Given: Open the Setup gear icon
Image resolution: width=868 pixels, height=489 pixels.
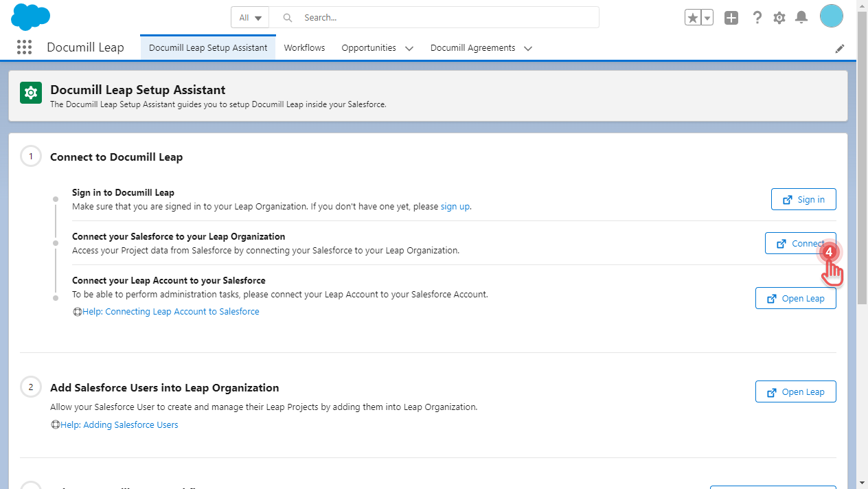Looking at the screenshot, I should coord(779,18).
